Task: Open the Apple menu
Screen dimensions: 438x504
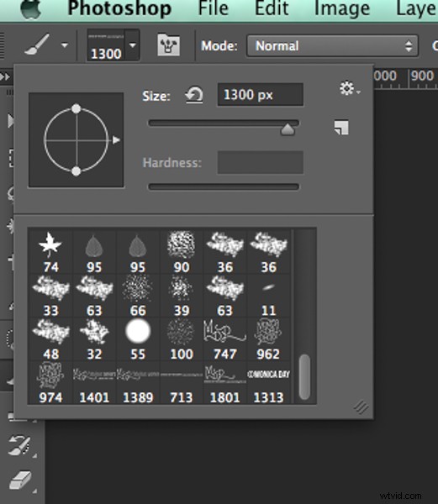Action: (31, 9)
